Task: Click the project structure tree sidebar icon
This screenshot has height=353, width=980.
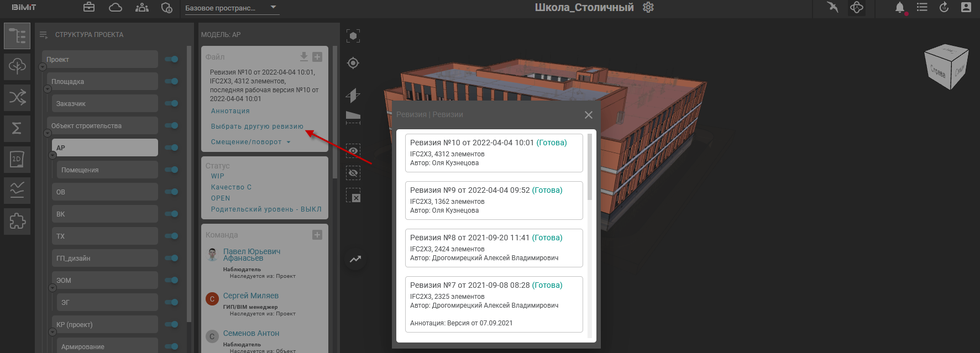Action: [x=17, y=36]
